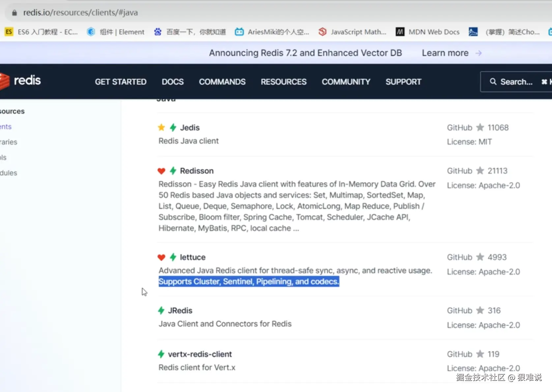Click the 'Announcing Redis 7.2' banner text
This screenshot has height=392, width=552.
point(305,53)
